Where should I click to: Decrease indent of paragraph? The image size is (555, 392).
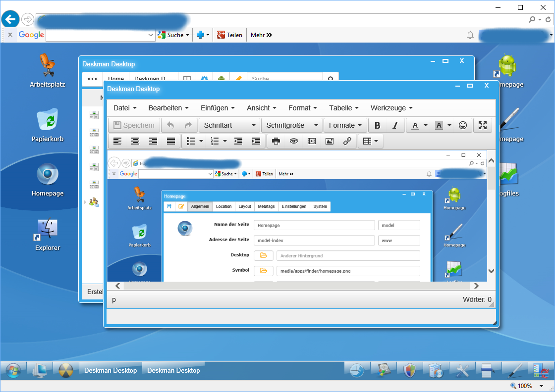tap(238, 142)
